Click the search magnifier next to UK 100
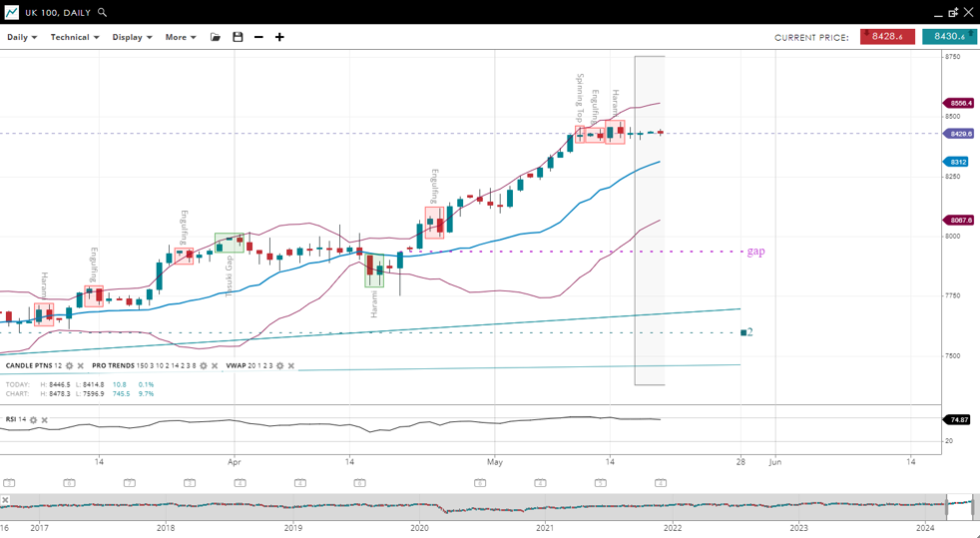 click(x=103, y=13)
